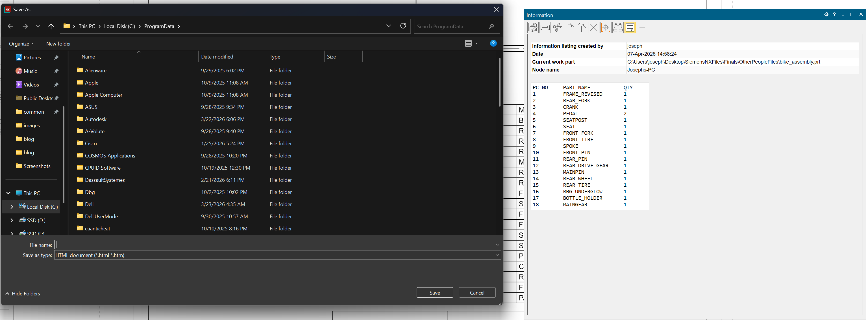Image resolution: width=868 pixels, height=320 pixels.
Task: Select the A-Volute folder
Action: click(95, 131)
